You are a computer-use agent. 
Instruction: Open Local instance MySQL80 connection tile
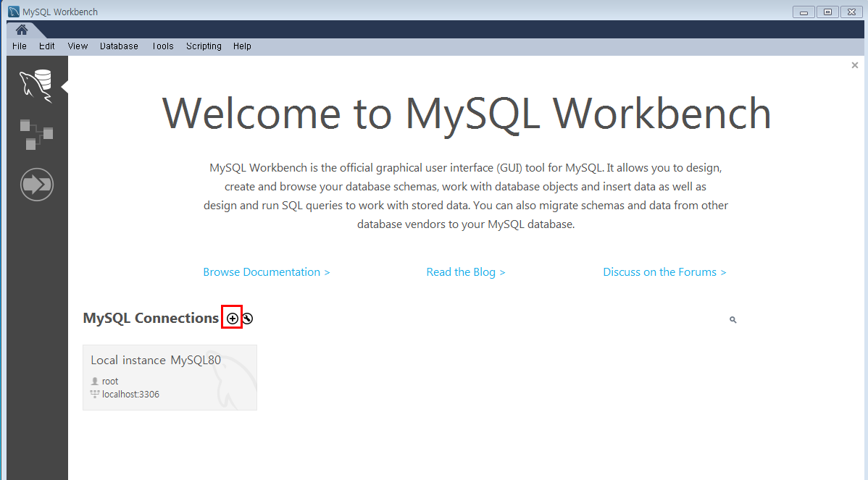click(170, 378)
